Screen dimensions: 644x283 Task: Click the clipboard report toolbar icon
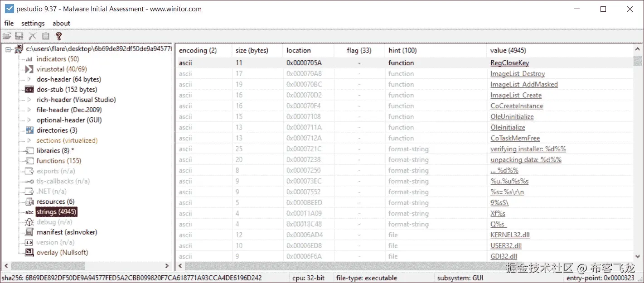[x=45, y=36]
